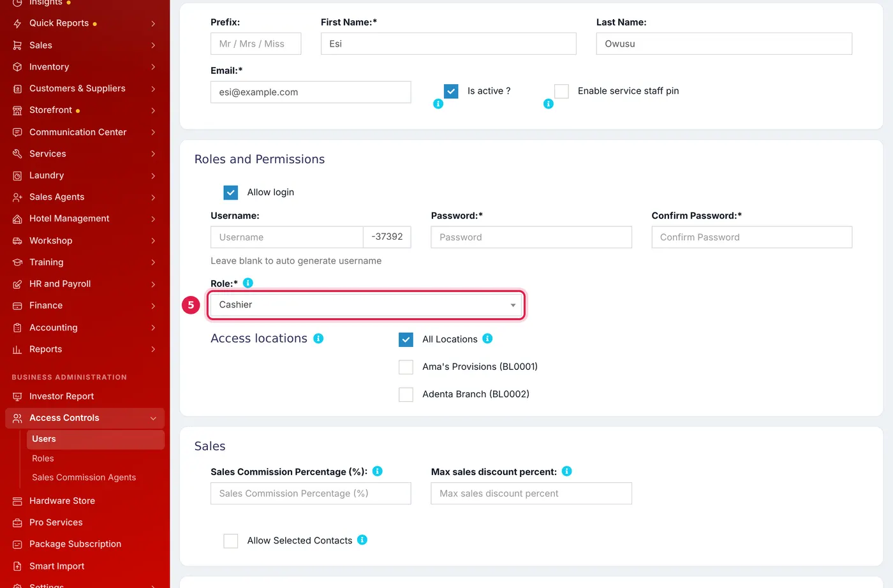Enable the service staff pin checkbox
893x588 pixels.
561,91
